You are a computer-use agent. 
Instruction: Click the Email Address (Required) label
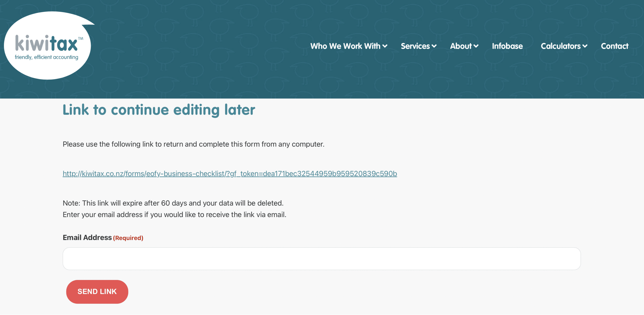click(103, 237)
